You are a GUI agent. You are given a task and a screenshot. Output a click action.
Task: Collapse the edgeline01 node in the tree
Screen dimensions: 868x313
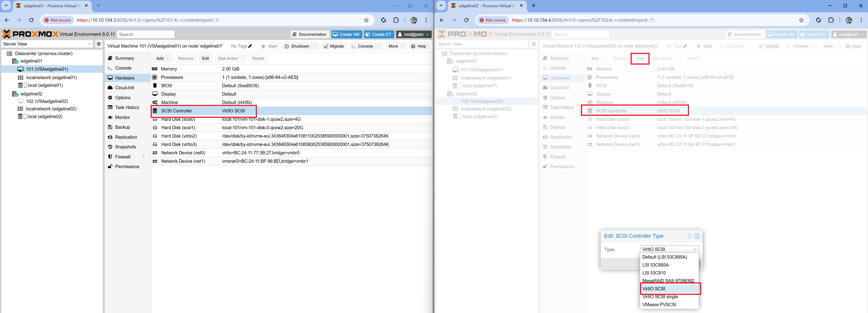pos(10,61)
